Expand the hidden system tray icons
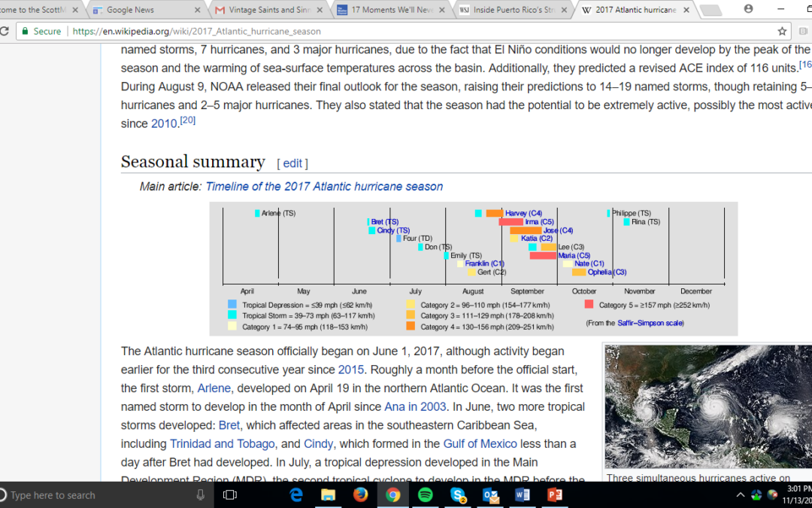Screen dimensions: 812x508 [x=740, y=494]
